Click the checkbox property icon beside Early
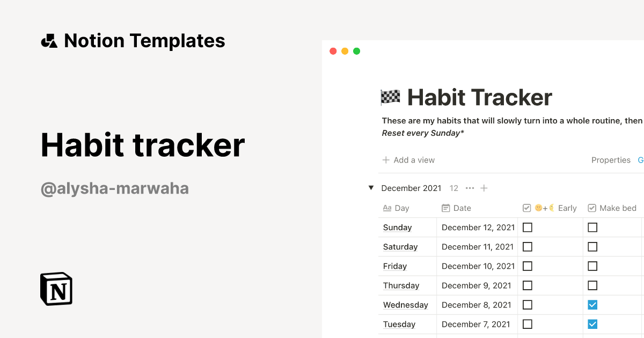This screenshot has height=338, width=644. (x=526, y=208)
